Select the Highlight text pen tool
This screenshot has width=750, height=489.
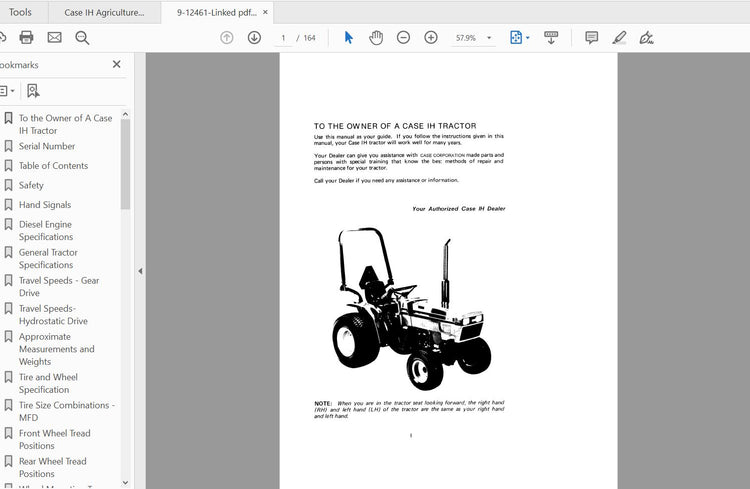click(x=619, y=38)
